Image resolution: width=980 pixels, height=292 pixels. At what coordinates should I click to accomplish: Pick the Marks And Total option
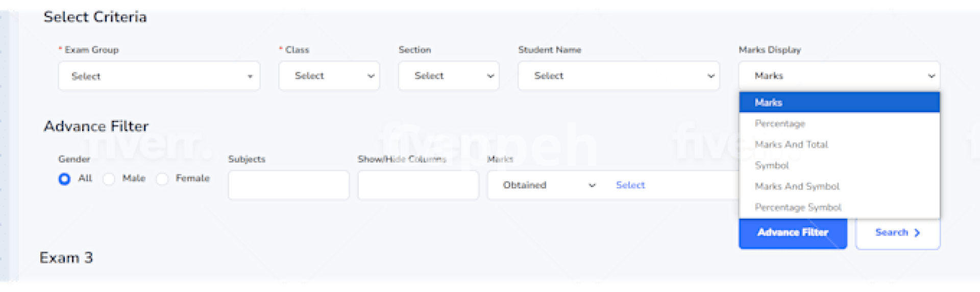(x=791, y=145)
